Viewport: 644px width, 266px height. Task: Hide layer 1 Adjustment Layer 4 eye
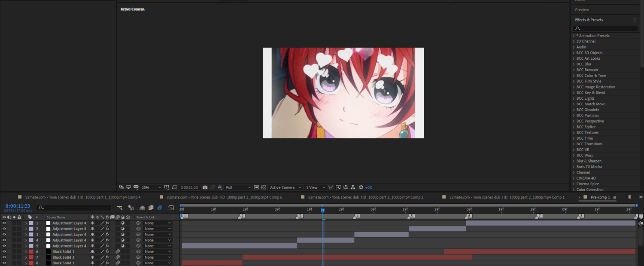pyautogui.click(x=4, y=223)
